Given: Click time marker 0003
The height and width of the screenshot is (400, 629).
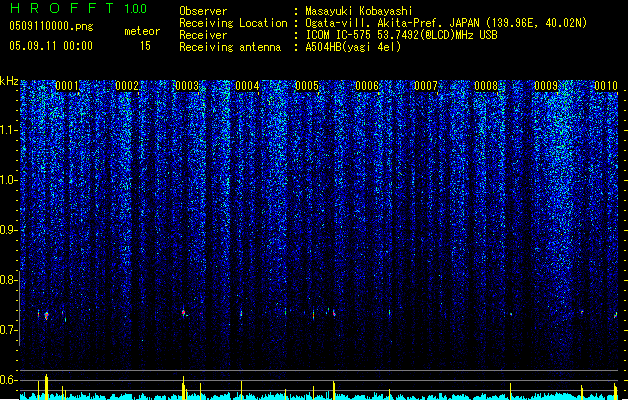Looking at the screenshot, I should click(x=187, y=86).
